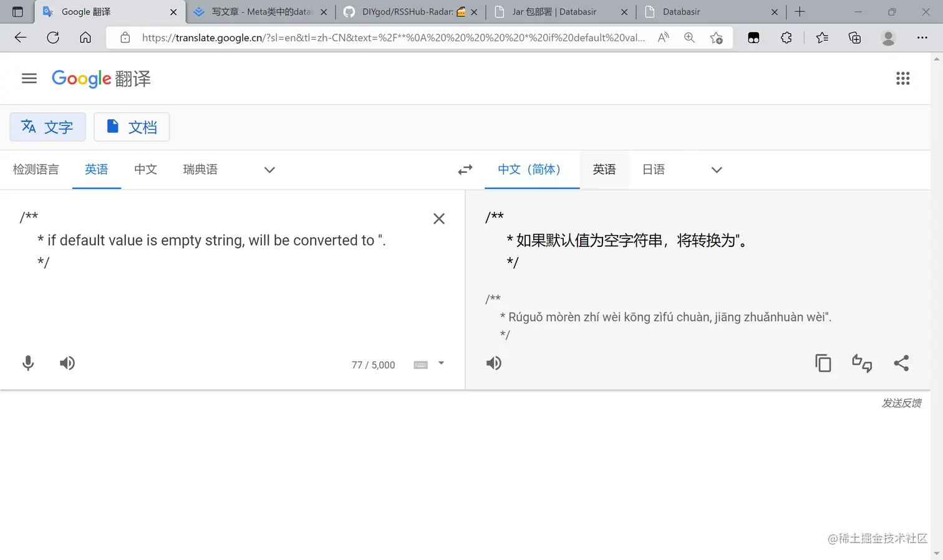Clear the source text
943x560 pixels.
coord(439,219)
